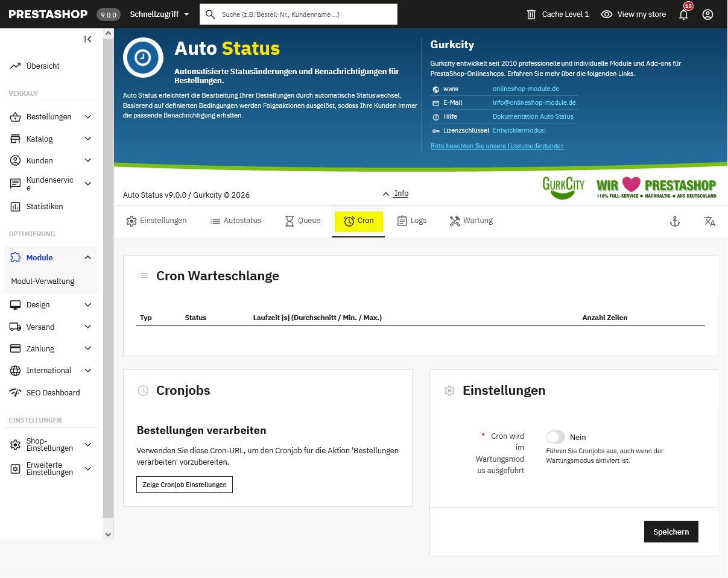The image size is (728, 578).
Task: Expand Zahlung submenu chevron
Action: 88,349
